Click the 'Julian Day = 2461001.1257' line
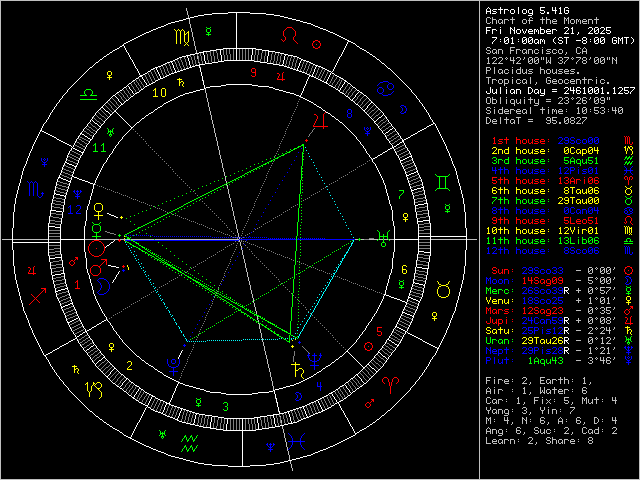 (x=560, y=91)
